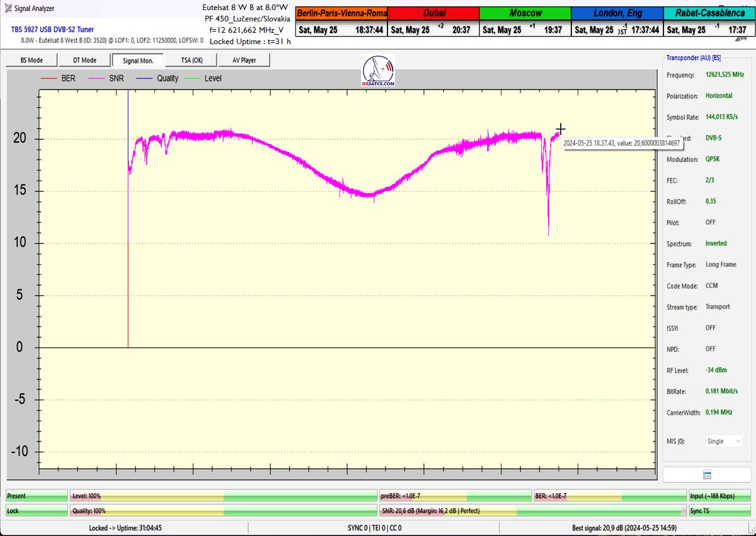
Task: Click the red BER legend line
Action: tap(49, 78)
